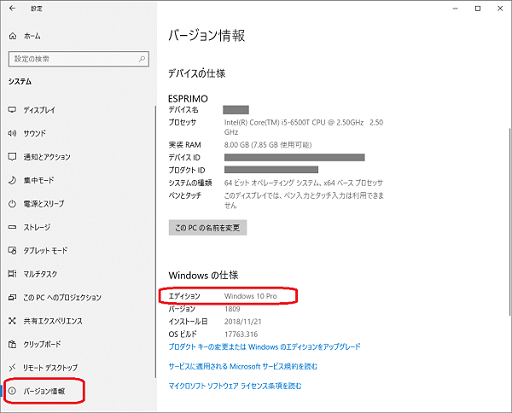Select バージョン情報 in sidebar
This screenshot has width=512, height=413.
(x=44, y=391)
